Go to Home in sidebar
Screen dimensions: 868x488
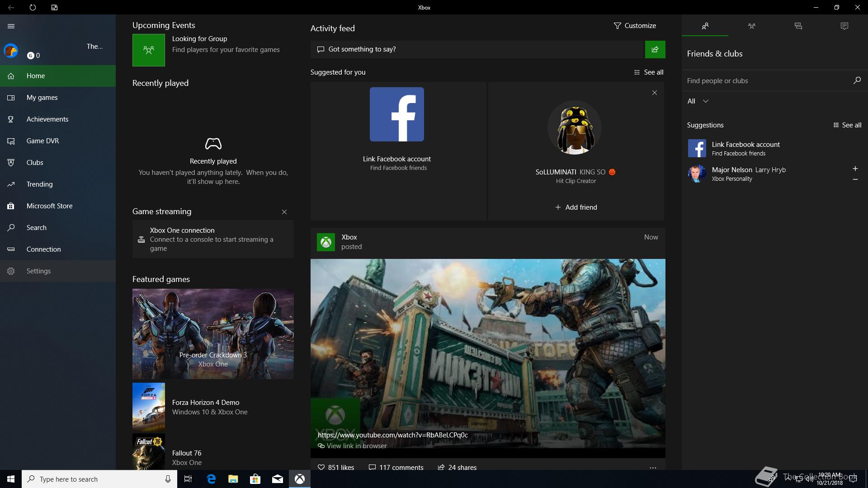[x=58, y=76]
